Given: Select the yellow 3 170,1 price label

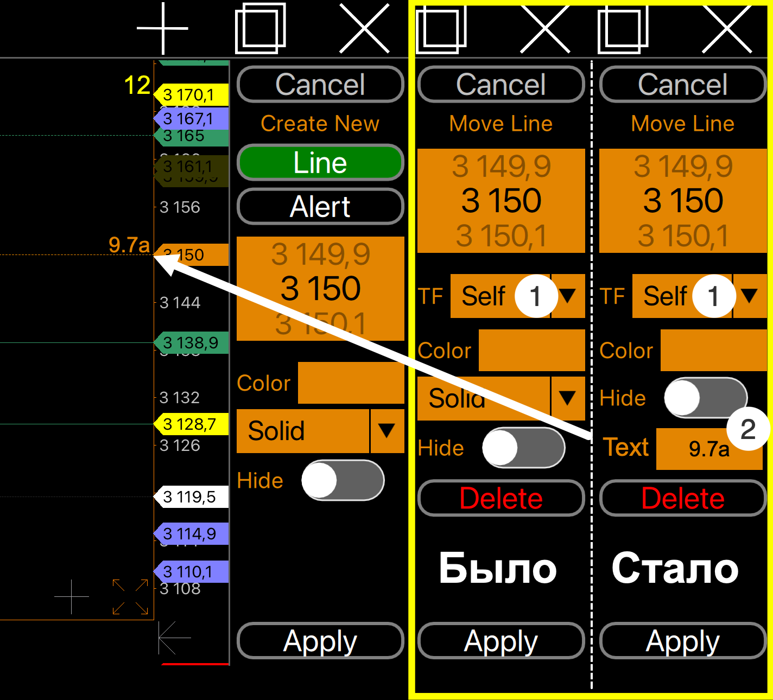Looking at the screenshot, I should pos(192,95).
